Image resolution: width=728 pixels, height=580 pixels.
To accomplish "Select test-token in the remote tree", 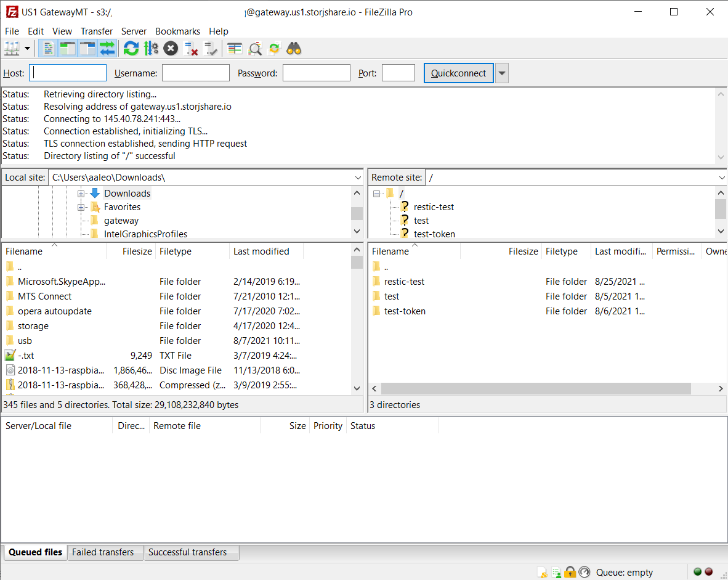I will tap(434, 234).
